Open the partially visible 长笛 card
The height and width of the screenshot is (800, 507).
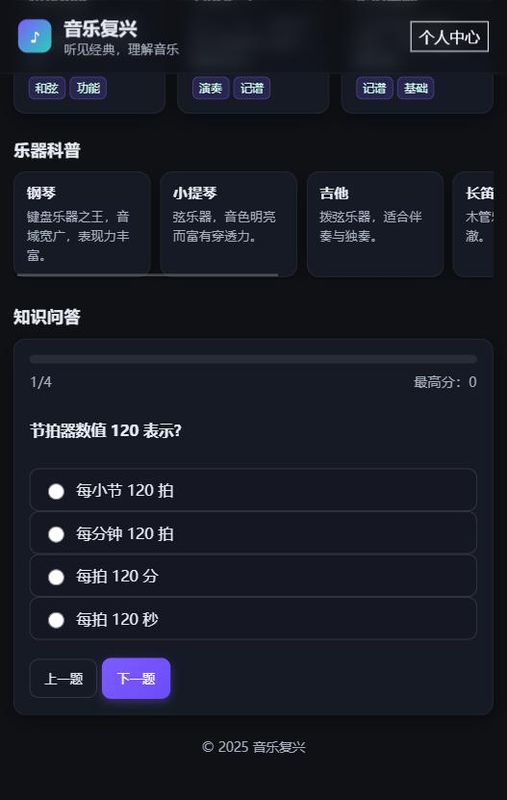point(473,224)
